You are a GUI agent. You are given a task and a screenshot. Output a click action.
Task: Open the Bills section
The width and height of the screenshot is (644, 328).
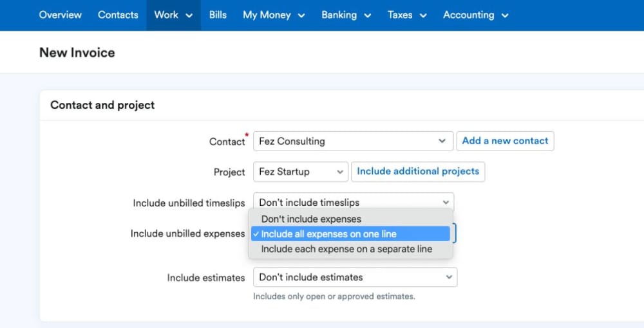[218, 15]
